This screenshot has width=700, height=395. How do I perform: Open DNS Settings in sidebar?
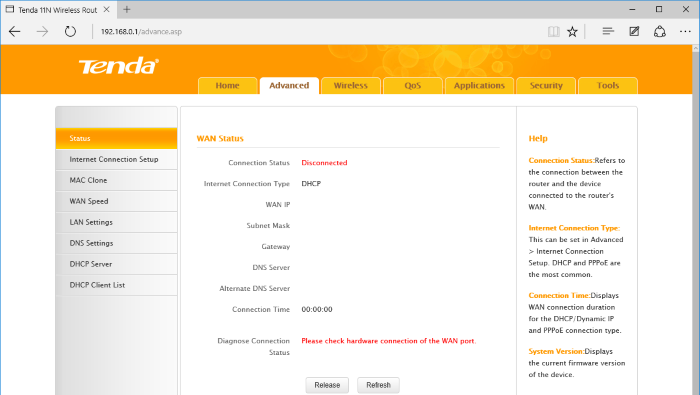[x=117, y=243]
